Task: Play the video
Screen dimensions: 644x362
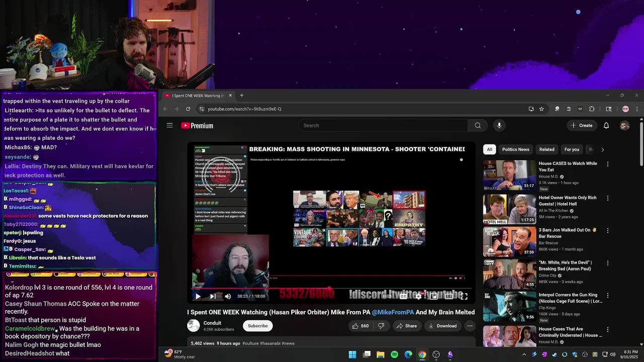Action: click(198, 297)
